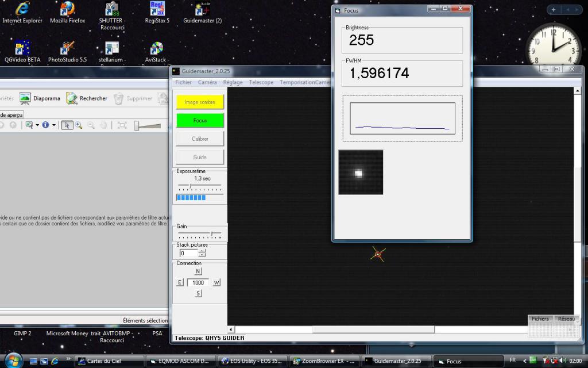This screenshot has height=368, width=588.
Task: Open Internet Explorer desktop icon
Action: coord(22,13)
